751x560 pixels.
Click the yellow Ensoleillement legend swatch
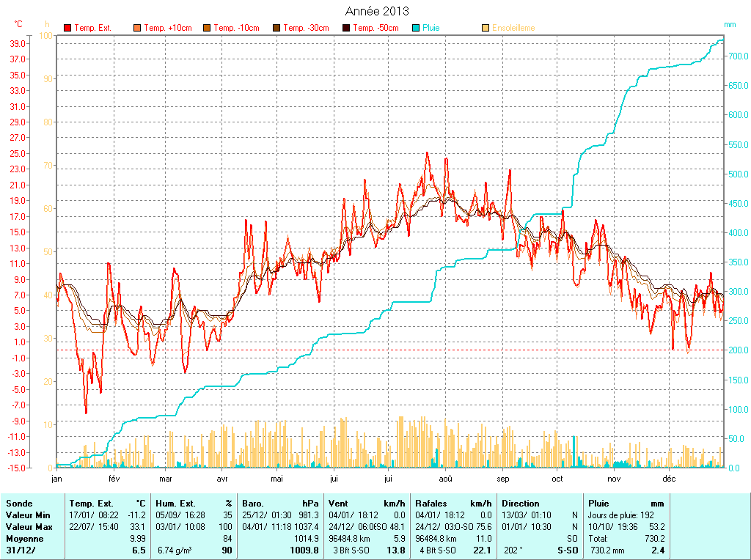[486, 29]
